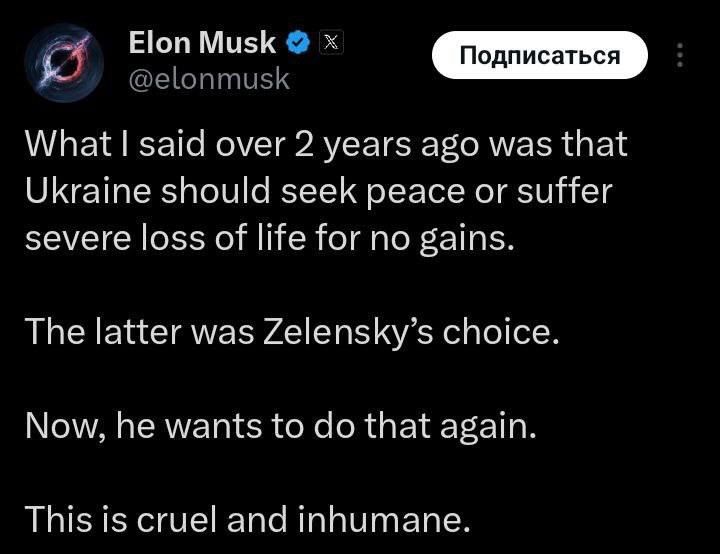The height and width of the screenshot is (554, 720).
Task: Click the sentence "Now, he wants to do that again."
Action: pos(281,426)
